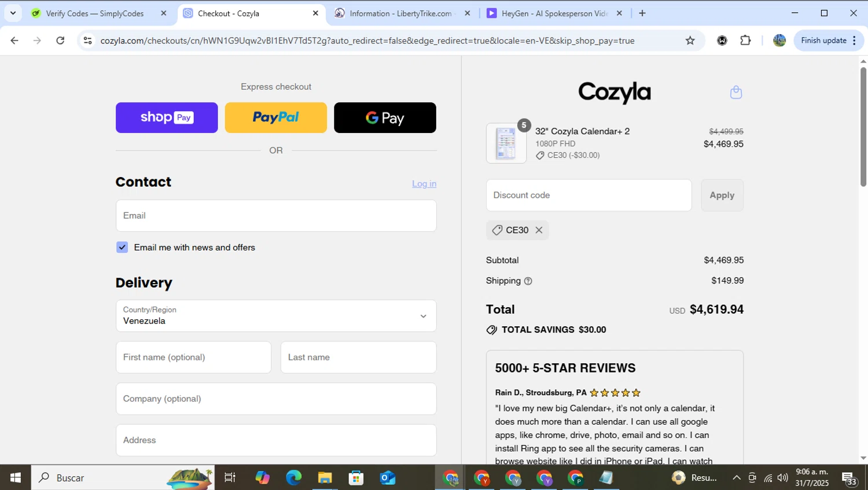Screen dimensions: 868x490
Task: Click the Cozyla logo
Action: [615, 93]
